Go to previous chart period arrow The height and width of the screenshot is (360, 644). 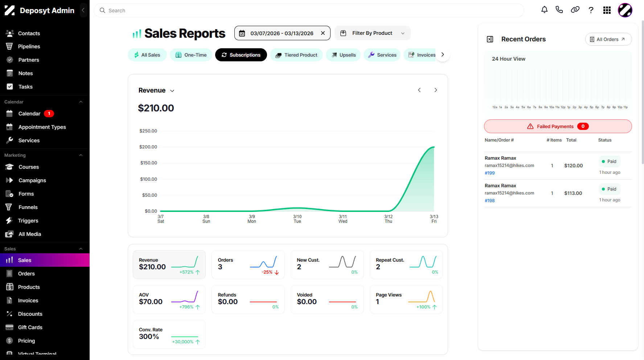click(x=419, y=90)
